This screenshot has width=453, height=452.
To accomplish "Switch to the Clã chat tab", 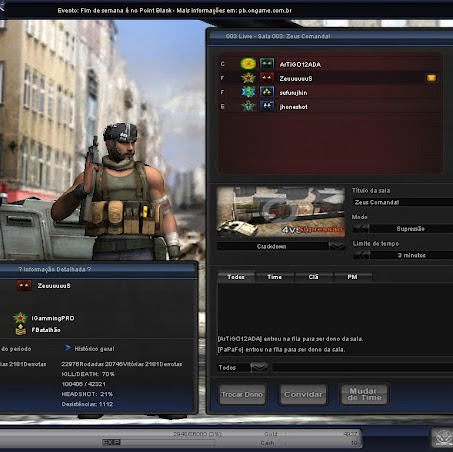I will click(313, 277).
